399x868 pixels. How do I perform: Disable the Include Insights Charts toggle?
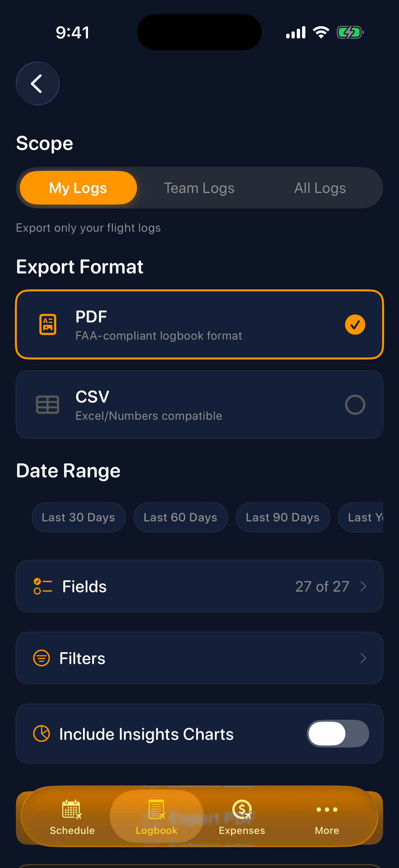tap(337, 733)
